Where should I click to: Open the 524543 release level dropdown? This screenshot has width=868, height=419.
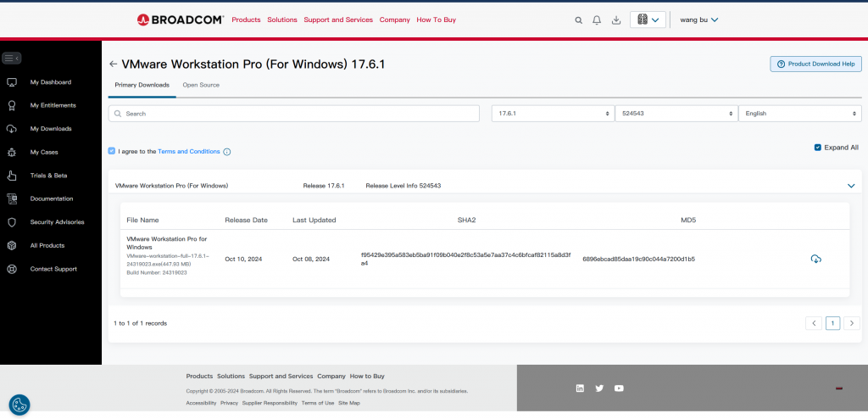676,114
